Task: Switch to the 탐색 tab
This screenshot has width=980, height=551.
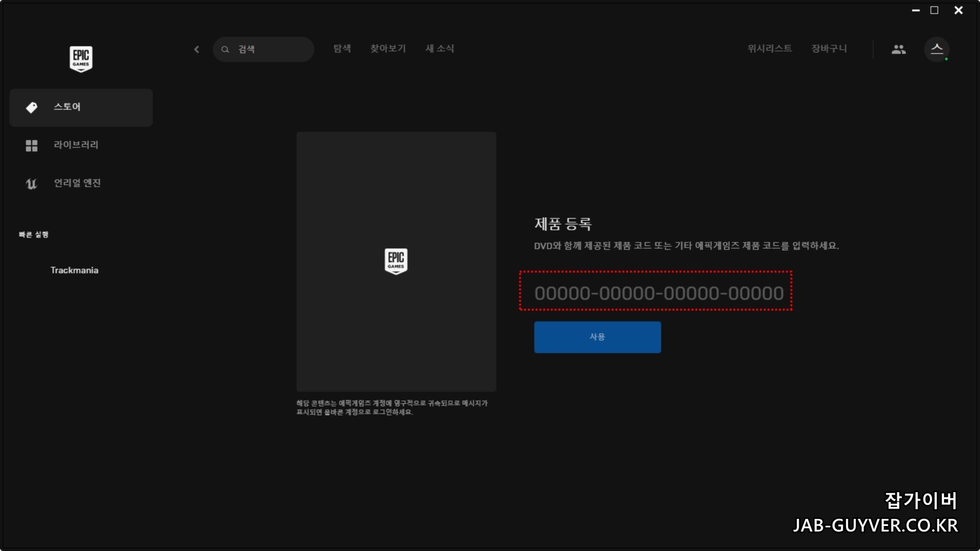Action: tap(342, 49)
